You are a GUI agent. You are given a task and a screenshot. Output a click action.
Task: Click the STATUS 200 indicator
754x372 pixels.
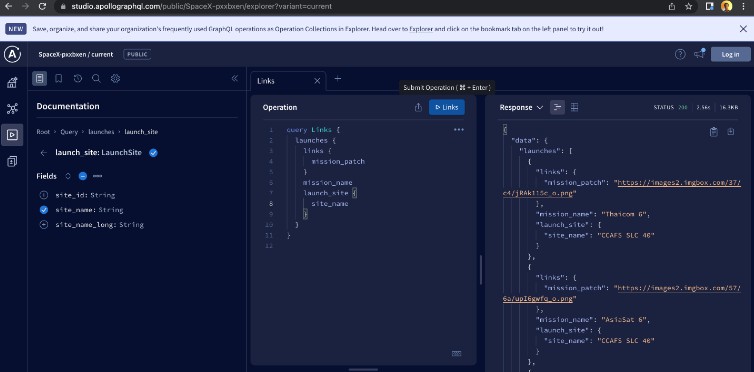pyautogui.click(x=670, y=108)
